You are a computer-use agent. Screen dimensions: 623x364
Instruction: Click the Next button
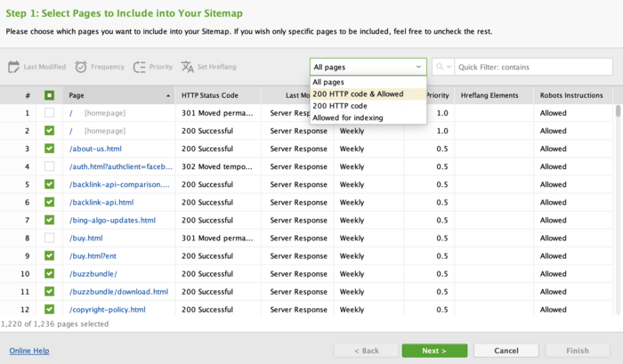pyautogui.click(x=434, y=351)
